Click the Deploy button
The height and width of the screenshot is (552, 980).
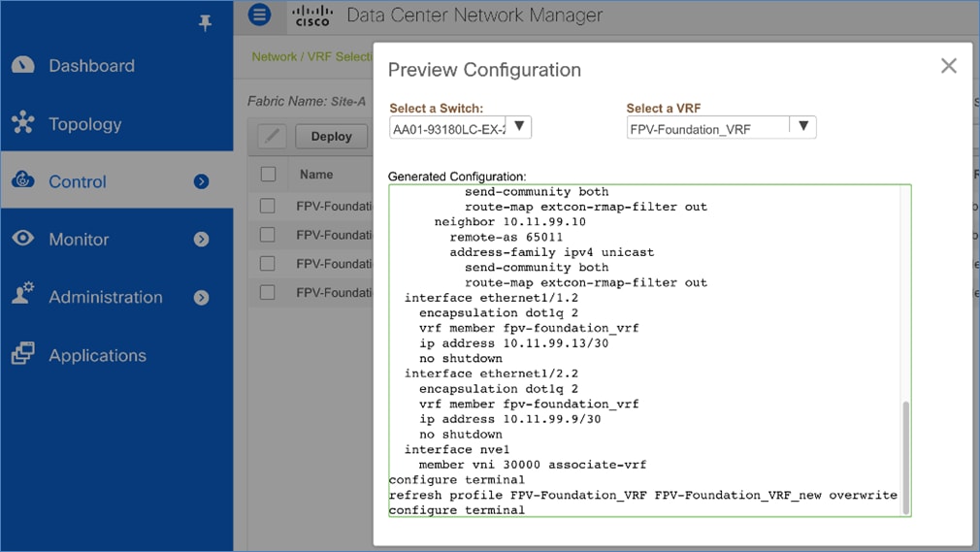click(x=331, y=136)
